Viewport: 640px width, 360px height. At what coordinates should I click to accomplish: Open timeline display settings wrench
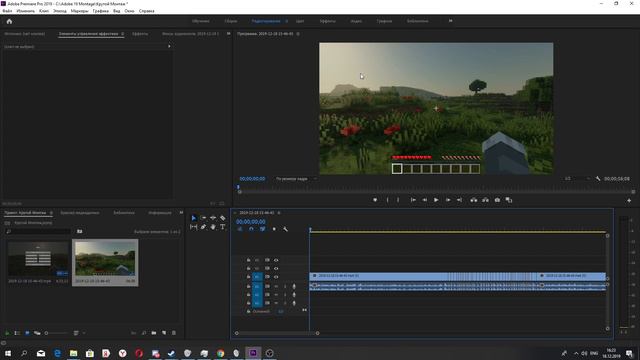(x=285, y=229)
